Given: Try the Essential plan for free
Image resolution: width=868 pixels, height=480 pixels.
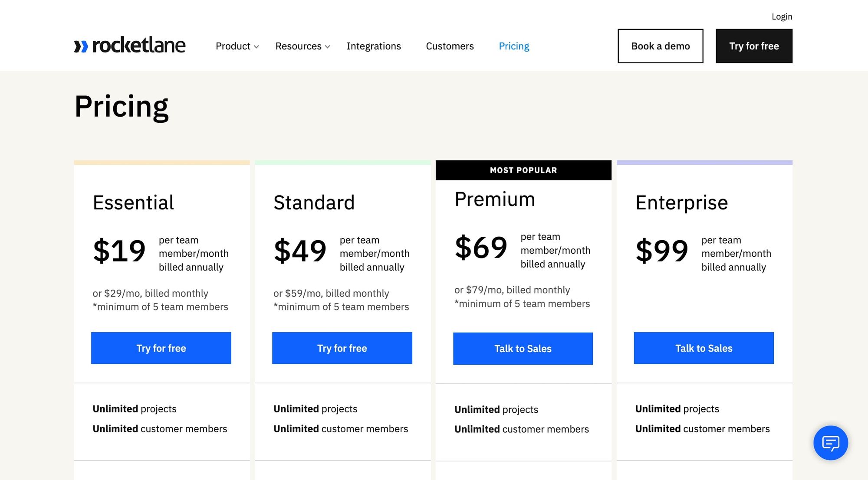Looking at the screenshot, I should pos(161,348).
